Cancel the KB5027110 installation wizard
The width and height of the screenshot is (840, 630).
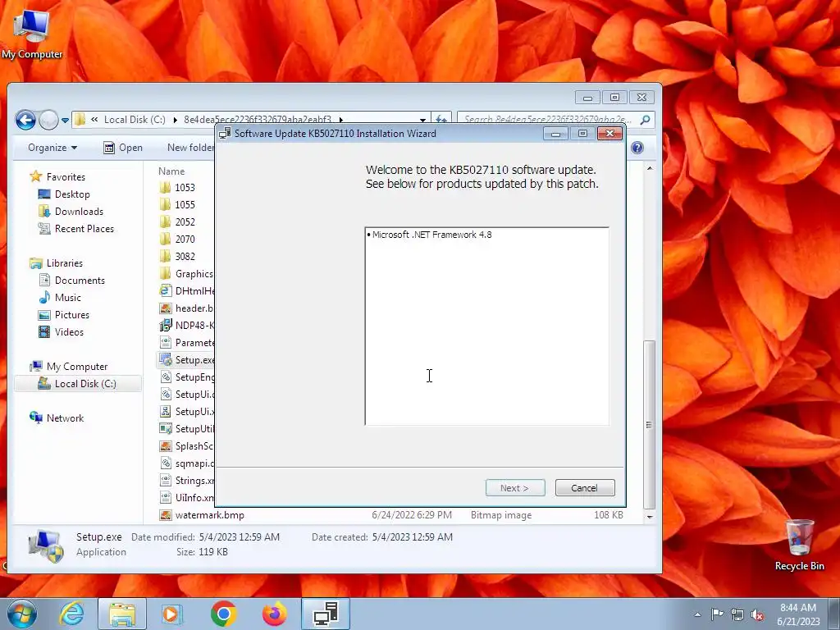(584, 488)
